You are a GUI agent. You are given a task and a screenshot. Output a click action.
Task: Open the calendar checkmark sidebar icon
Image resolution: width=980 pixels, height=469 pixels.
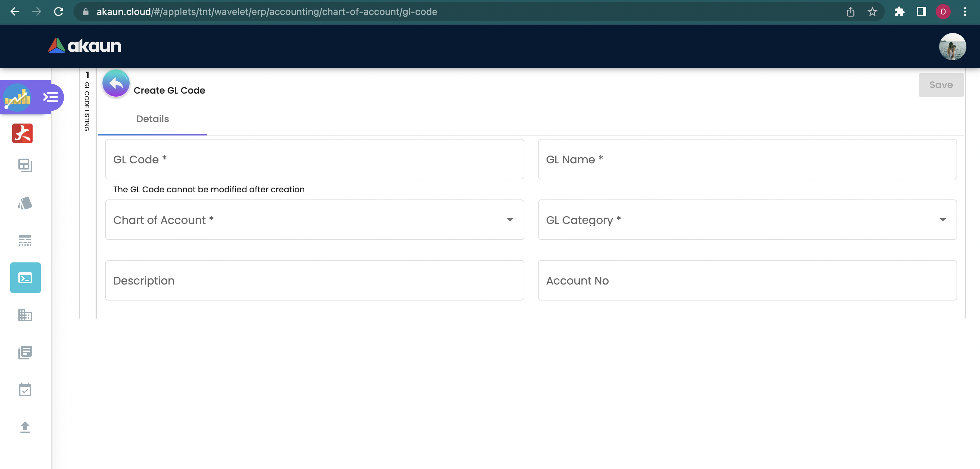point(25,389)
